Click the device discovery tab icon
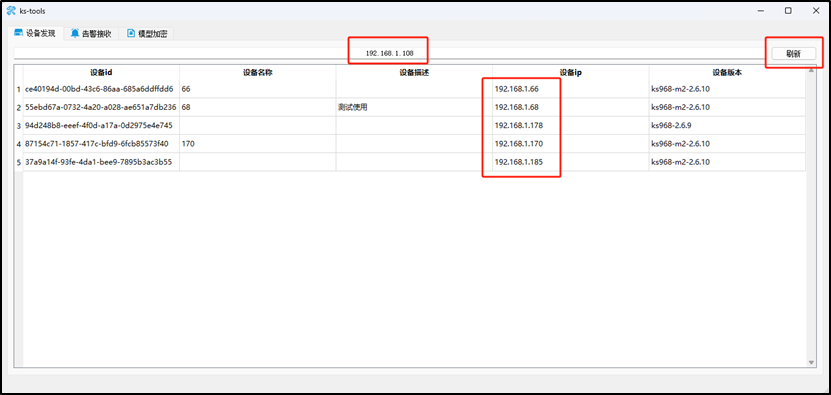 click(x=18, y=33)
